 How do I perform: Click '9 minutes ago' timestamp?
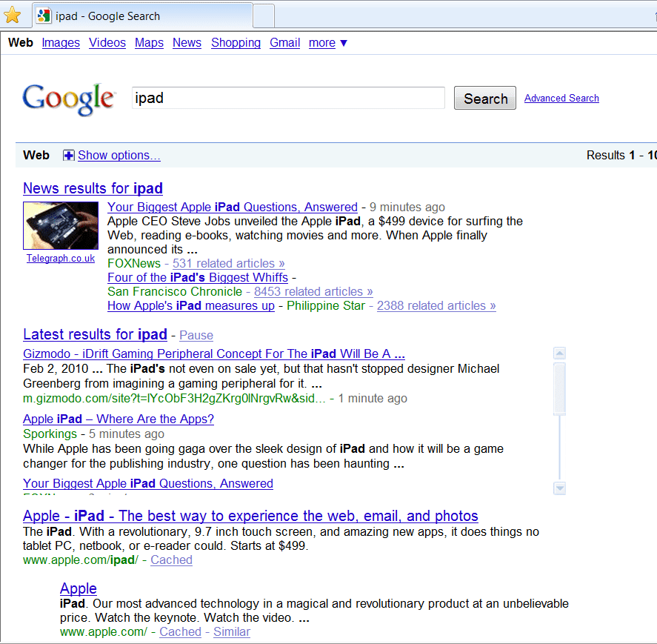click(407, 207)
